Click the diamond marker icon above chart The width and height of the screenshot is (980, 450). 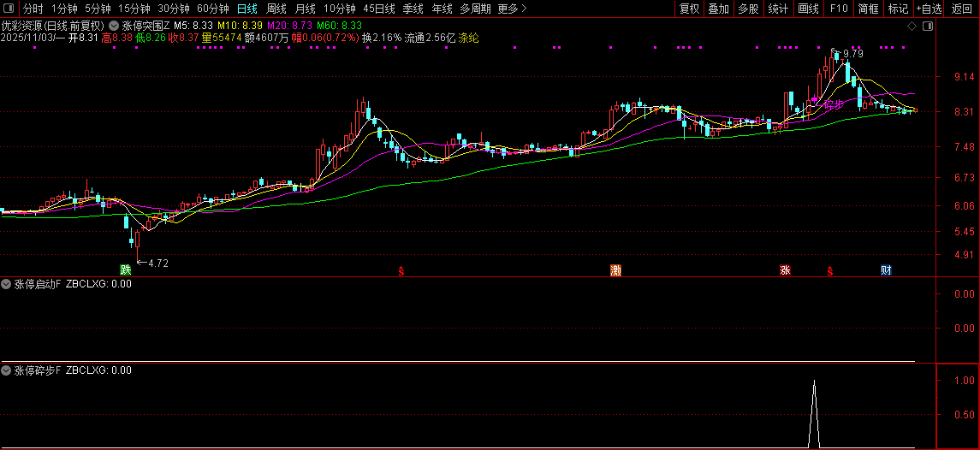[912, 26]
